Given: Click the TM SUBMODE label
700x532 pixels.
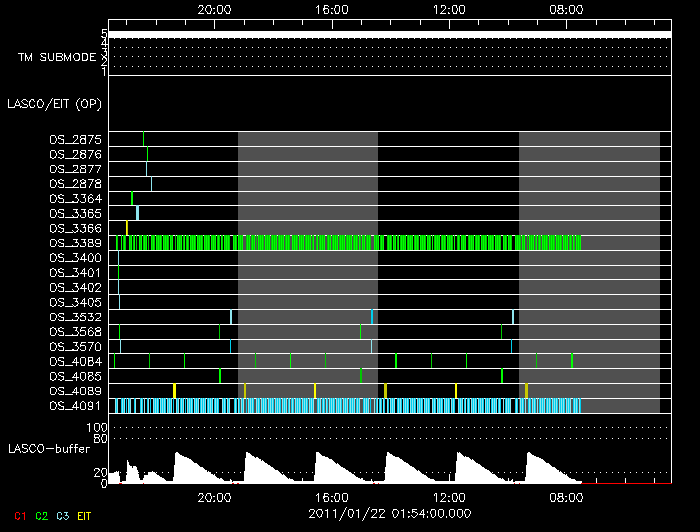Looking at the screenshot, I should 56,57.
